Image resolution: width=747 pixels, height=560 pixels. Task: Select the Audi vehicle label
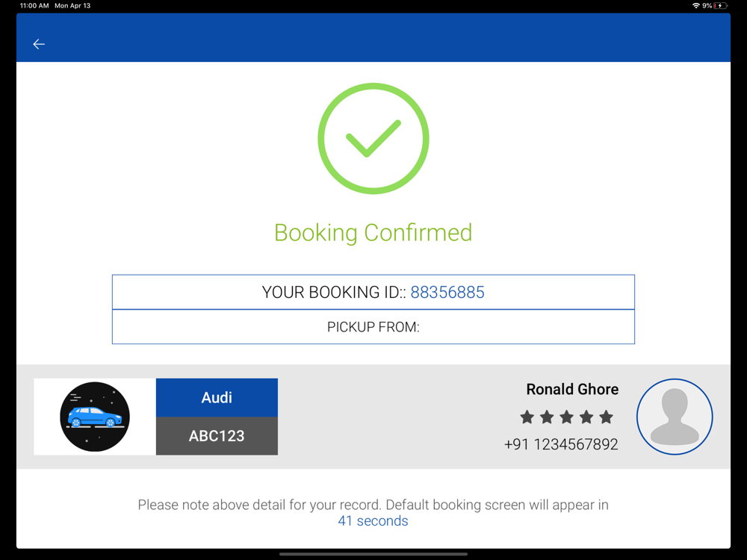[x=217, y=398]
